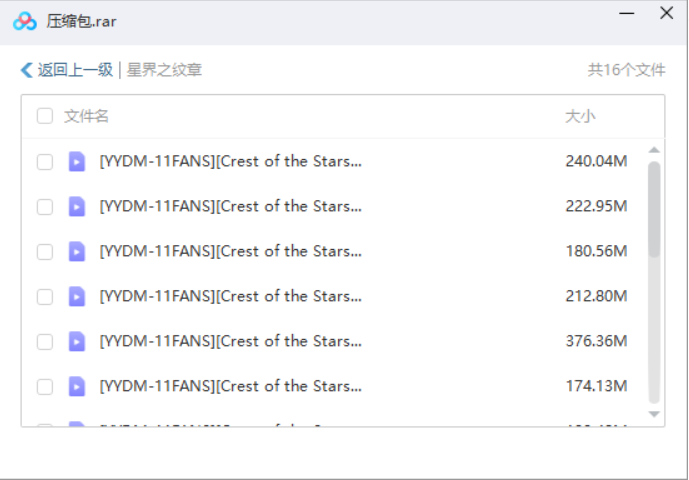
Task: Sort by the 大小 column header
Action: coord(580,116)
